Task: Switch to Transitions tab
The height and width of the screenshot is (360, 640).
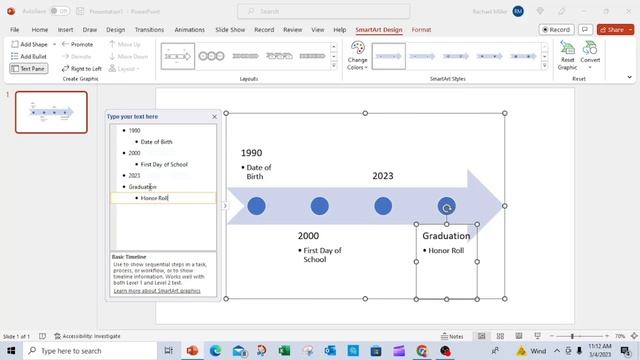Action: pyautogui.click(x=149, y=30)
